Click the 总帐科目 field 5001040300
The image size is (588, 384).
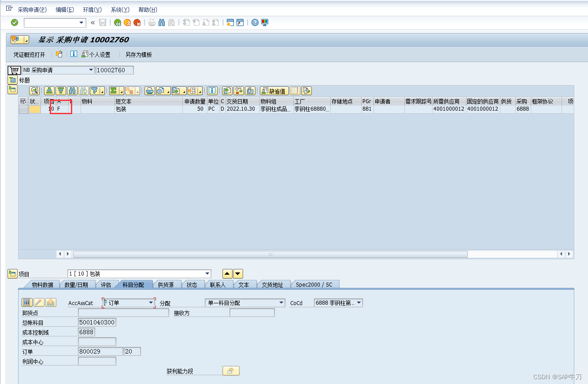click(97, 322)
